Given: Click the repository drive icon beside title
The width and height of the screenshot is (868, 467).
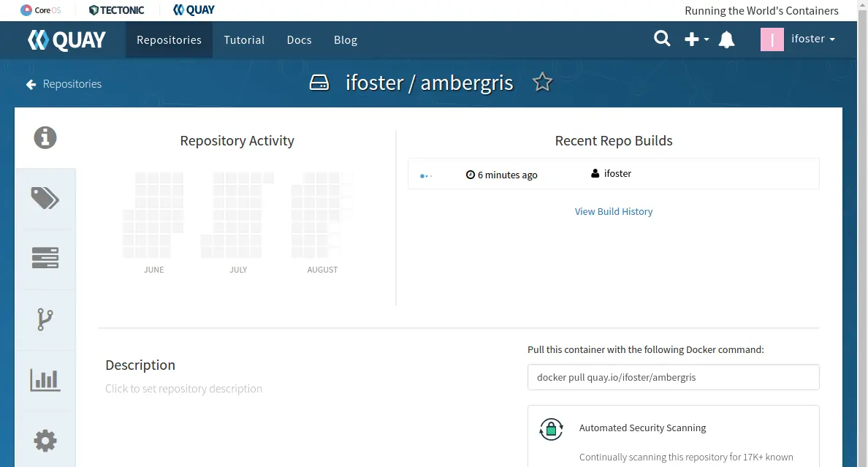Looking at the screenshot, I should (319, 83).
